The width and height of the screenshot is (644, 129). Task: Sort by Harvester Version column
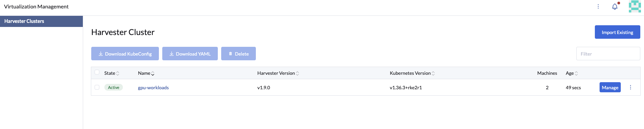278,73
